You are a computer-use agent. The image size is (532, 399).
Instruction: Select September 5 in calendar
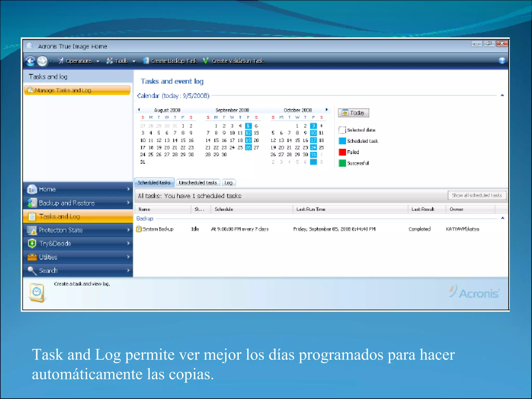point(248,126)
